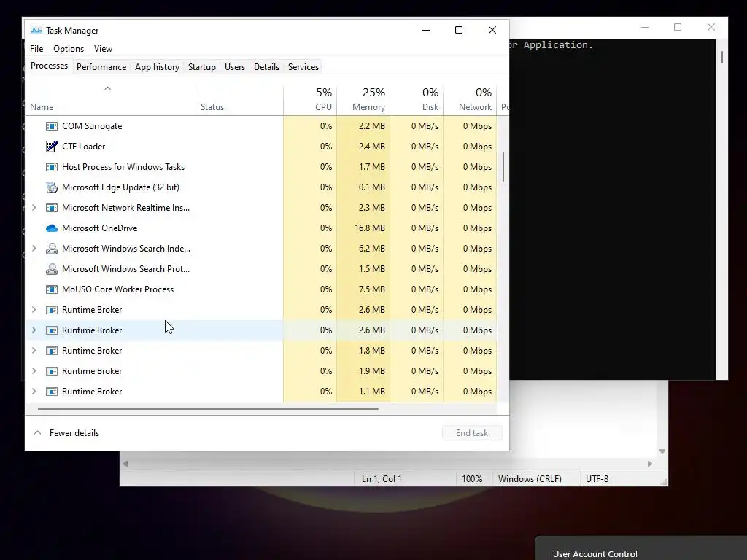The image size is (747, 560).
Task: Click Notepad horizontal scroll left arrow
Action: pyautogui.click(x=125, y=464)
